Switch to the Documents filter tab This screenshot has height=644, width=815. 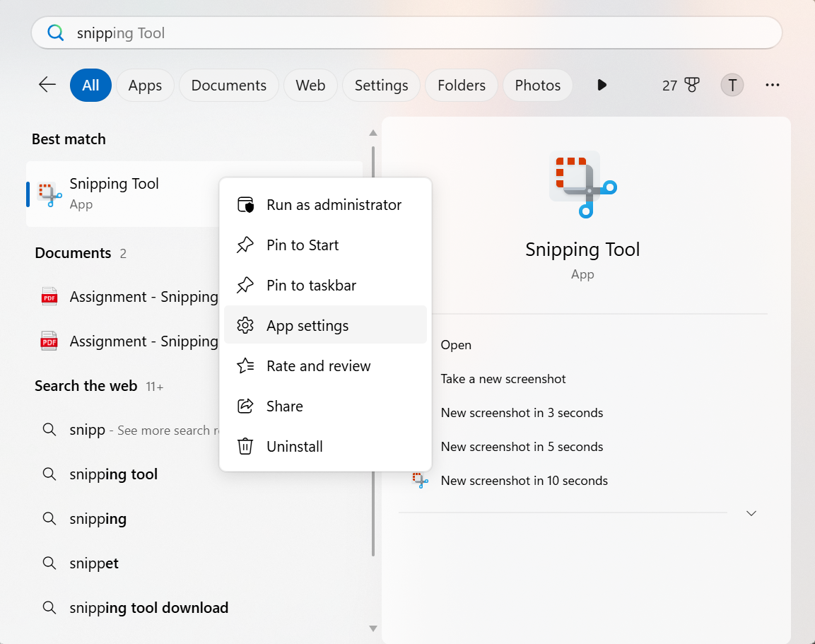[229, 85]
